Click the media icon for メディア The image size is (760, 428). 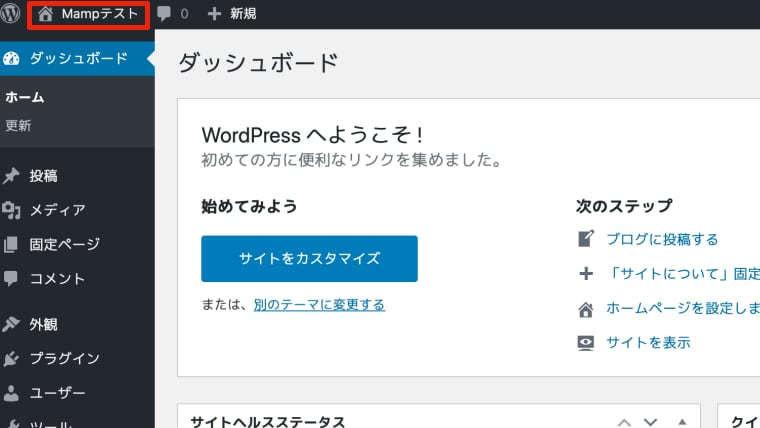(x=11, y=210)
